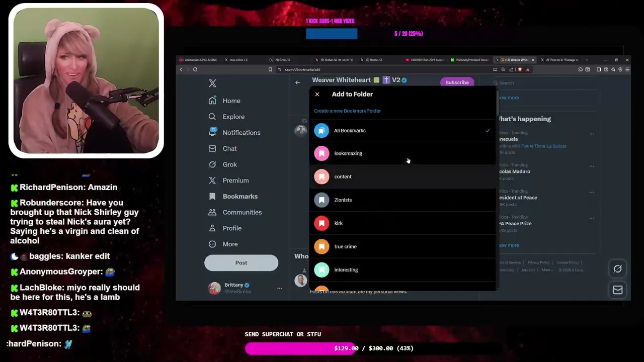Open the Grok icon in sidebar
The height and width of the screenshot is (362, 644).
click(212, 164)
